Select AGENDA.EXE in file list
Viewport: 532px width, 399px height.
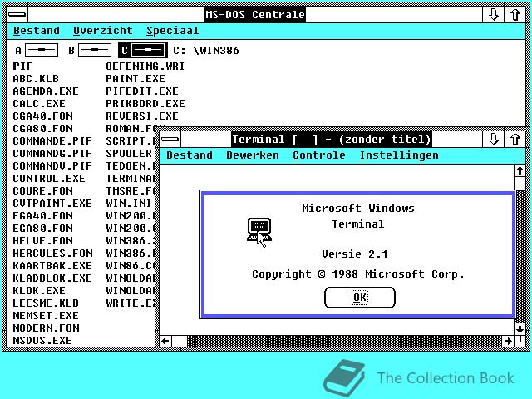point(46,91)
